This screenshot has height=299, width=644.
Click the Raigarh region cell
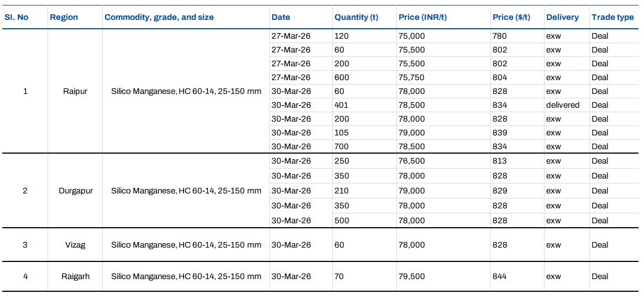pos(76,276)
